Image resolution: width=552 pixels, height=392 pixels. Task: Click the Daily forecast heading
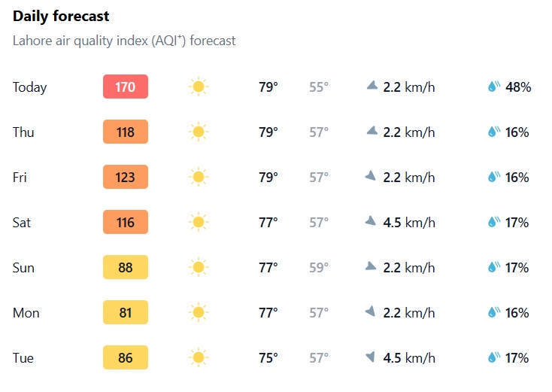[61, 16]
